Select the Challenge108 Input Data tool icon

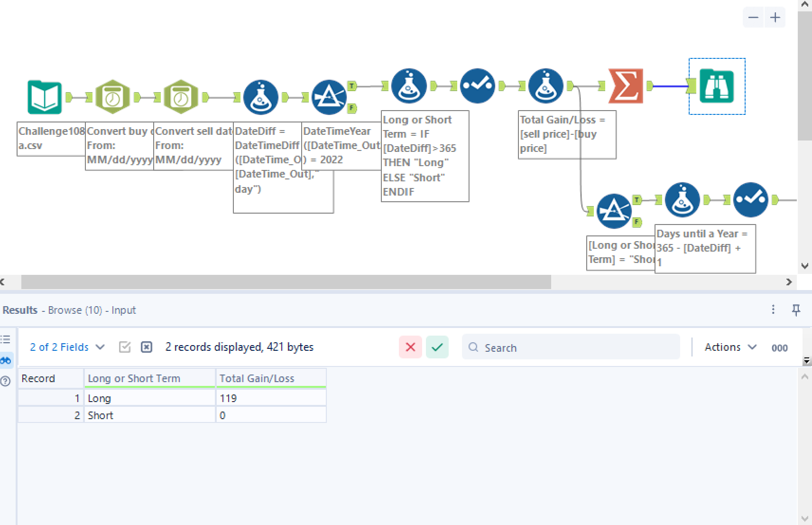45,97
